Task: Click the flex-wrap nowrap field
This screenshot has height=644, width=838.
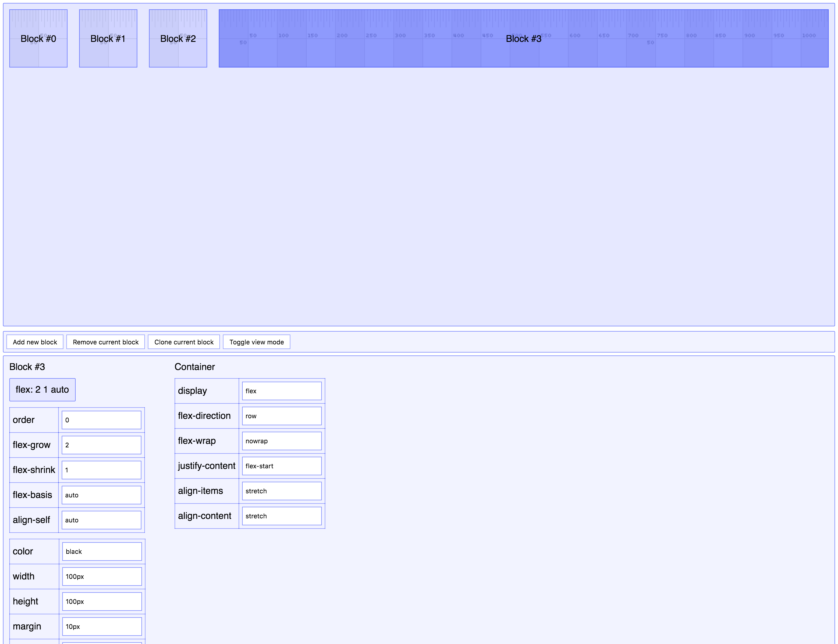Action: (x=282, y=441)
